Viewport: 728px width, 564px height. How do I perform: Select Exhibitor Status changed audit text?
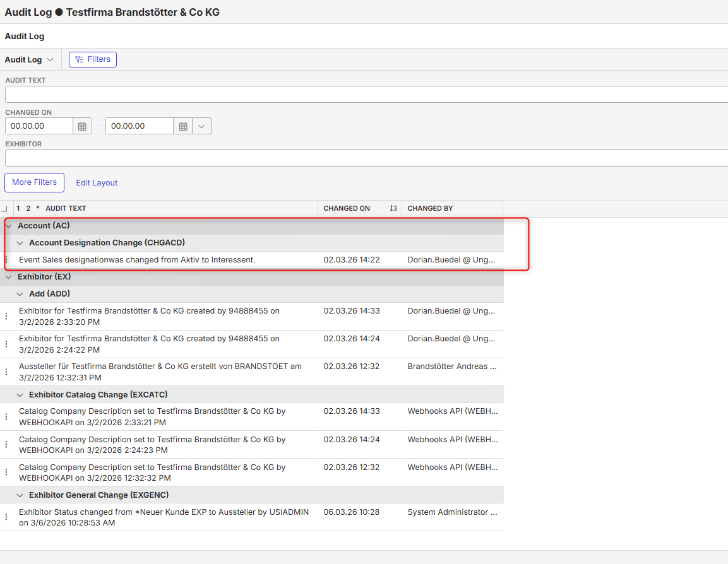tap(164, 517)
